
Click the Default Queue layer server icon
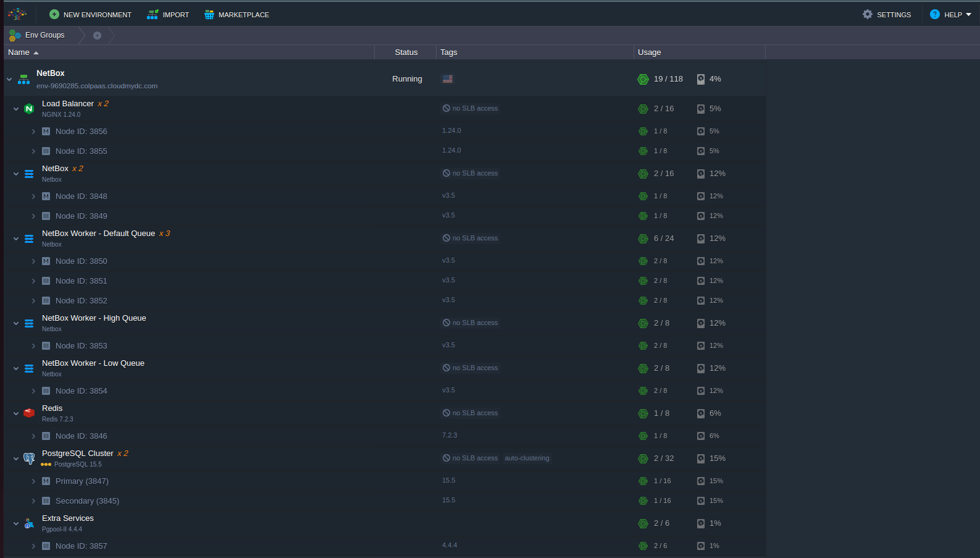(29, 239)
